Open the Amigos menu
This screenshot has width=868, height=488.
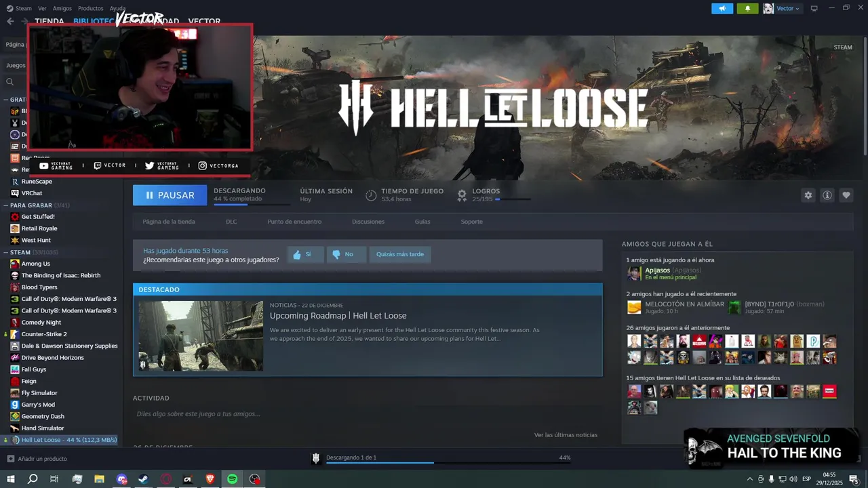62,8
